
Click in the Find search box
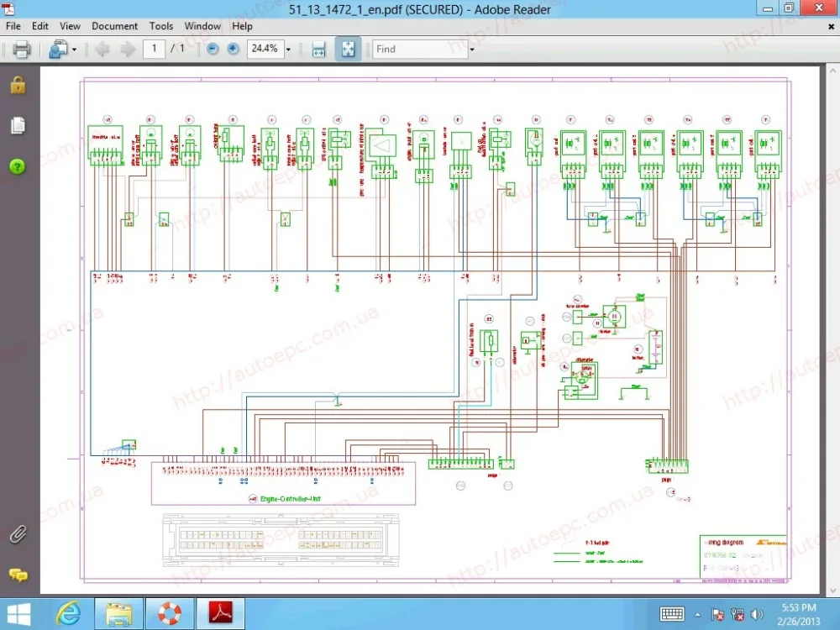(418, 50)
